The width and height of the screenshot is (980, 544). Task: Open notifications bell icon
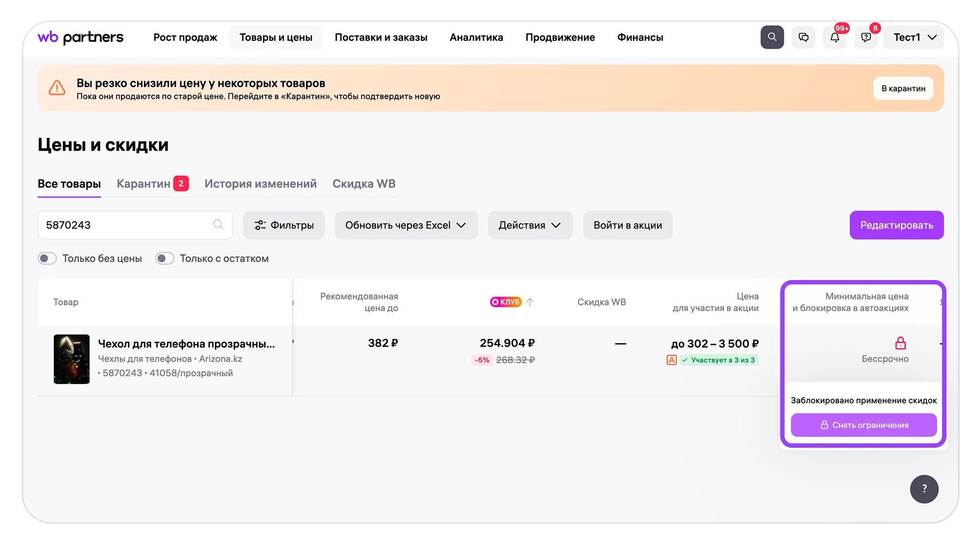click(x=835, y=37)
